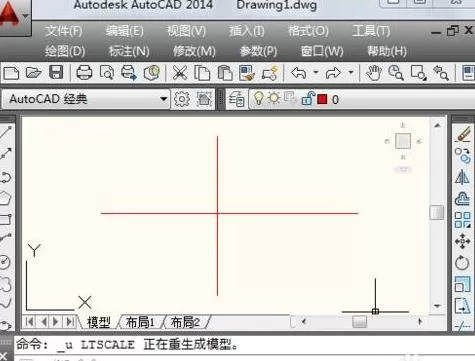Select the Offset tool
Viewport: 475px width, 361px height.
click(x=463, y=199)
